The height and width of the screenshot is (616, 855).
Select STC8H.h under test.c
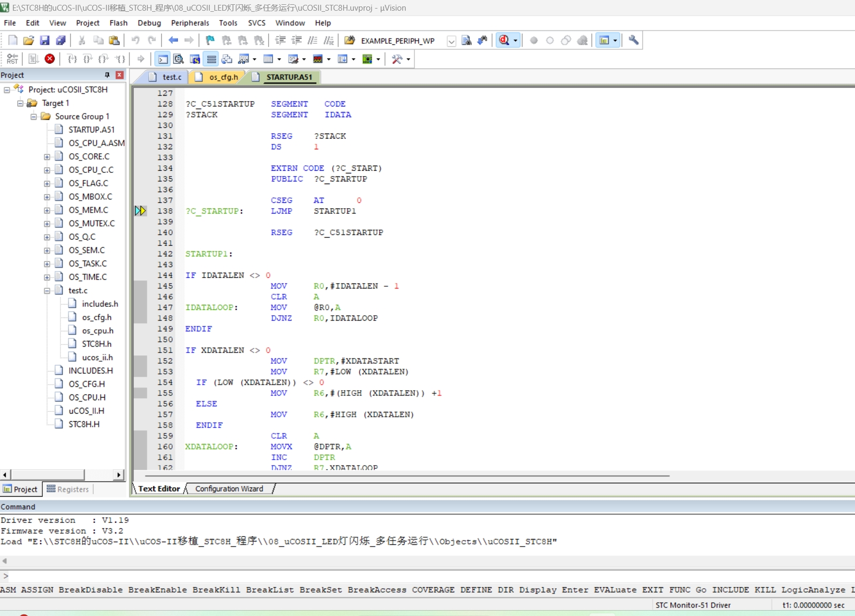[x=96, y=344]
